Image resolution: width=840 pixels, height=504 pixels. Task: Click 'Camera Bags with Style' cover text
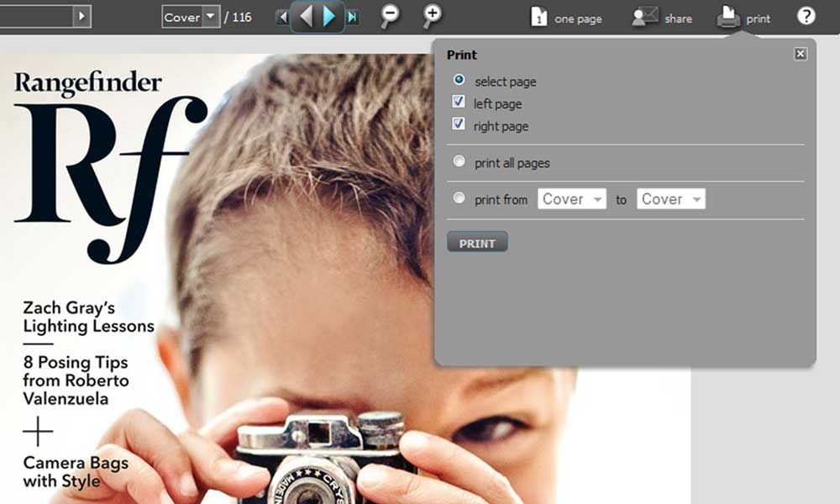click(76, 472)
